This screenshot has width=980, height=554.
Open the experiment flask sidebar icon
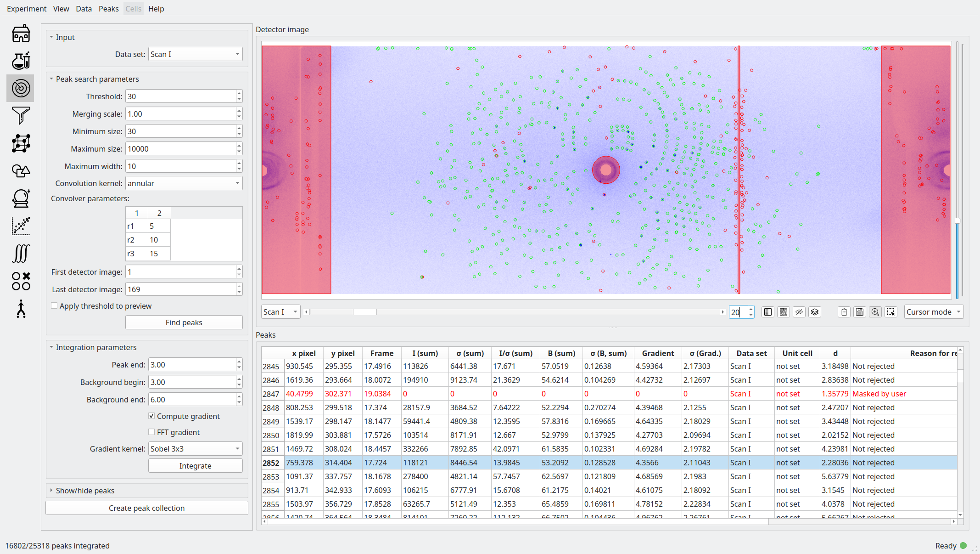[21, 61]
